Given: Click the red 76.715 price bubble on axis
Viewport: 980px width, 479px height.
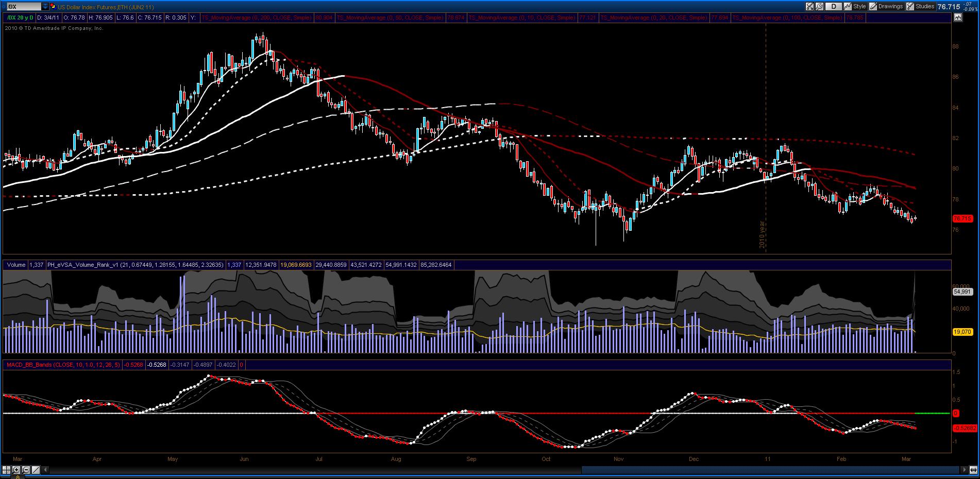Looking at the screenshot, I should coord(962,218).
